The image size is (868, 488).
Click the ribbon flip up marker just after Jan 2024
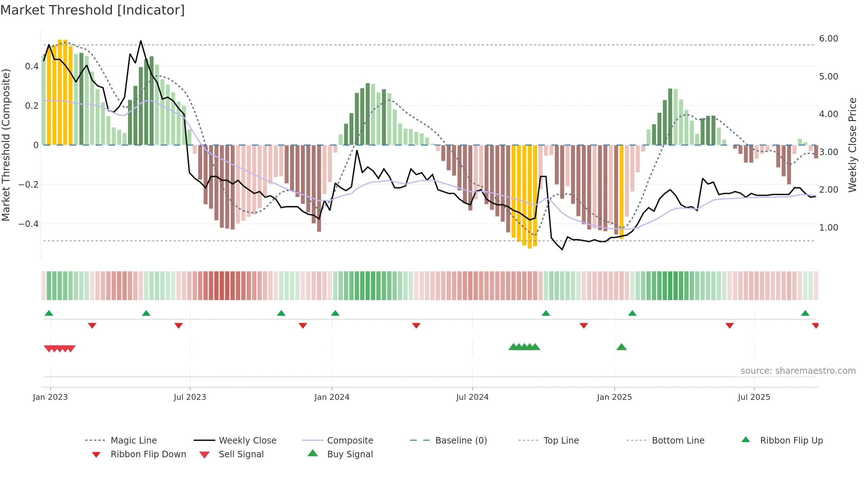pos(335,313)
